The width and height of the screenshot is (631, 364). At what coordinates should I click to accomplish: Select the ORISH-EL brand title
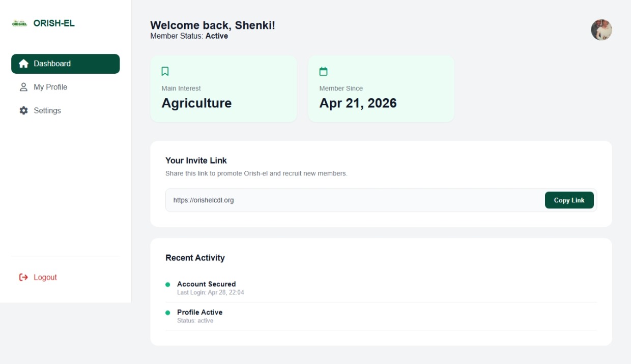click(54, 23)
